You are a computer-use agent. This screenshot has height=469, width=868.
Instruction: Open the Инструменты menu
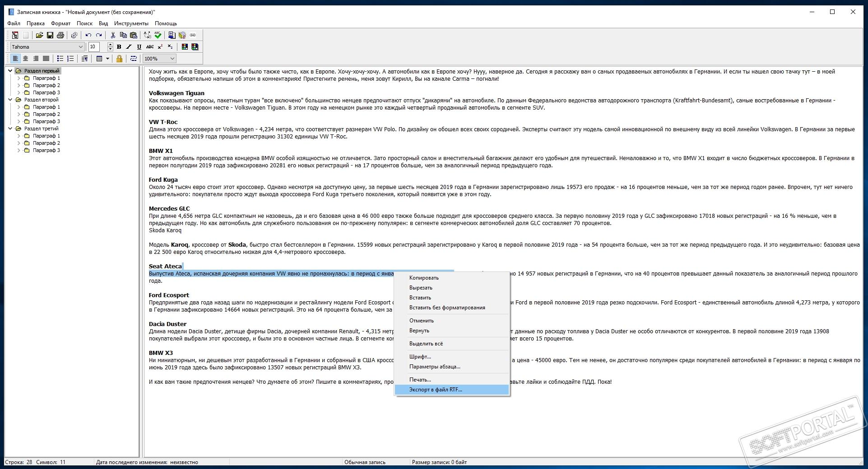click(131, 23)
